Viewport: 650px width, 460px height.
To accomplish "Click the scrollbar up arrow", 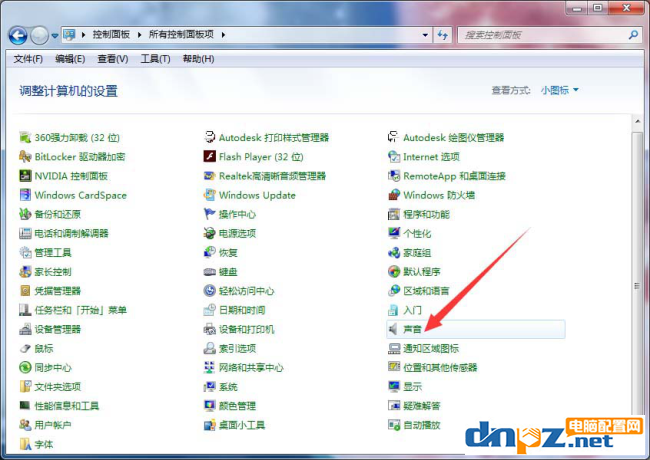I will pyautogui.click(x=638, y=121).
